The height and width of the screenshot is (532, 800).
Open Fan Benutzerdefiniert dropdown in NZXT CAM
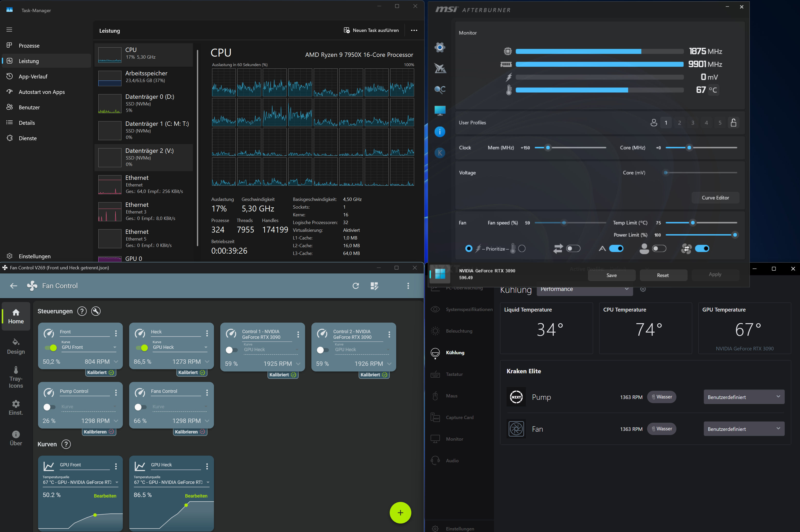[744, 429]
